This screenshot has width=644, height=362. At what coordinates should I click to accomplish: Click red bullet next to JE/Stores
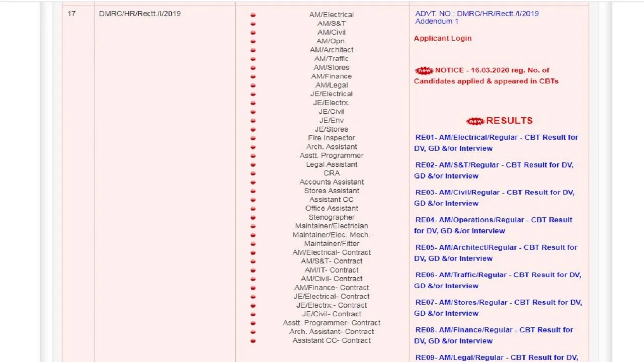tap(253, 129)
